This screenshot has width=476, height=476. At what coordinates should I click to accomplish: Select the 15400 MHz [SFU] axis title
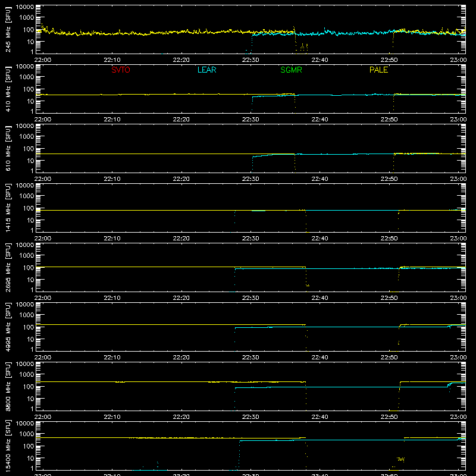click(8, 446)
